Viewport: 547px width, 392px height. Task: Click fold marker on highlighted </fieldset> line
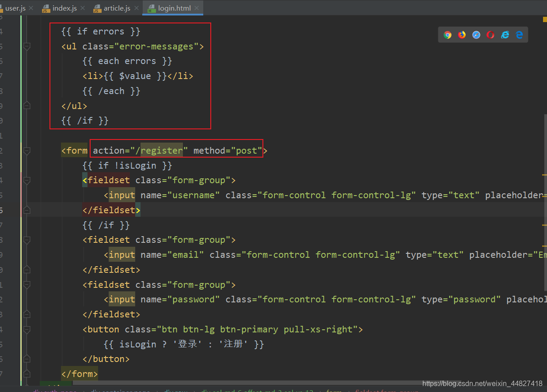click(27, 210)
